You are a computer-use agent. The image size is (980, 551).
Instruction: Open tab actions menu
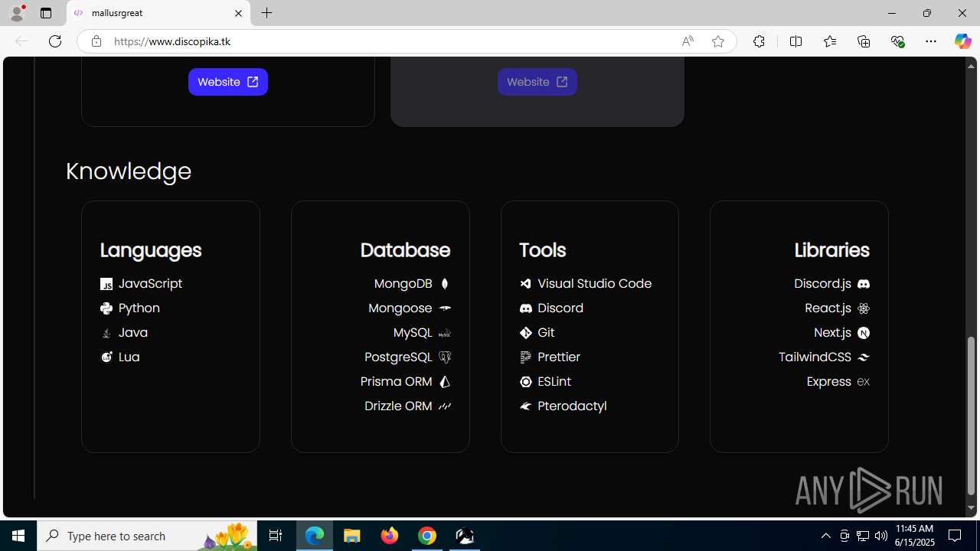(x=46, y=13)
